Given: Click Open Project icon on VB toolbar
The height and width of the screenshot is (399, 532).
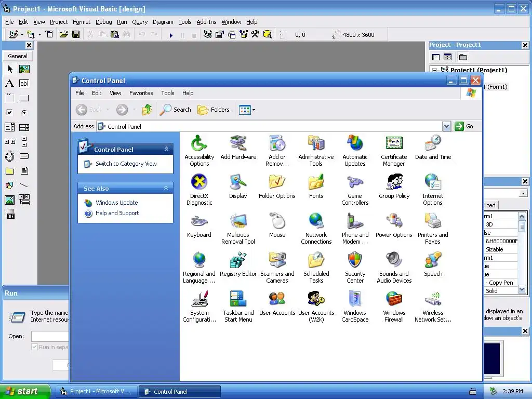Looking at the screenshot, I should tap(63, 34).
